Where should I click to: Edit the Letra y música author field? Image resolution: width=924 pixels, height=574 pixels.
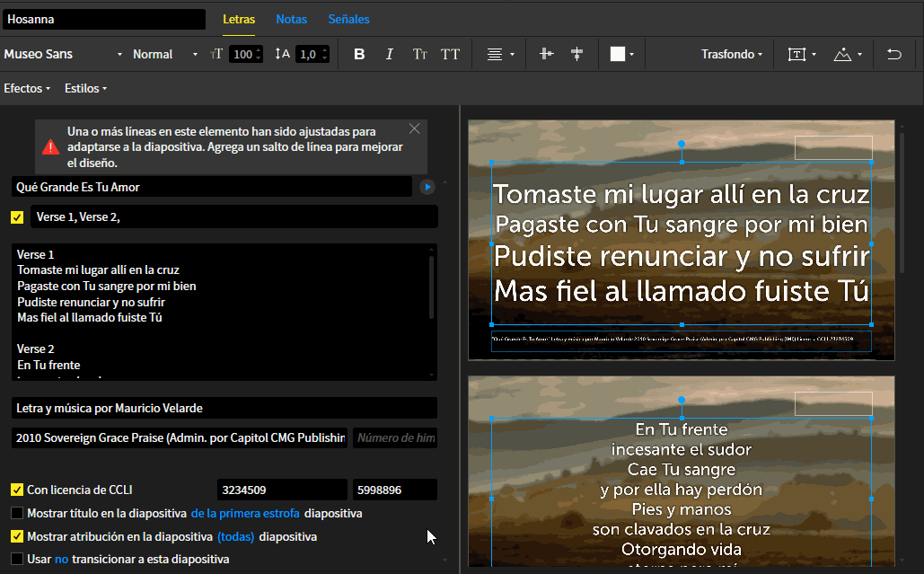coord(224,408)
